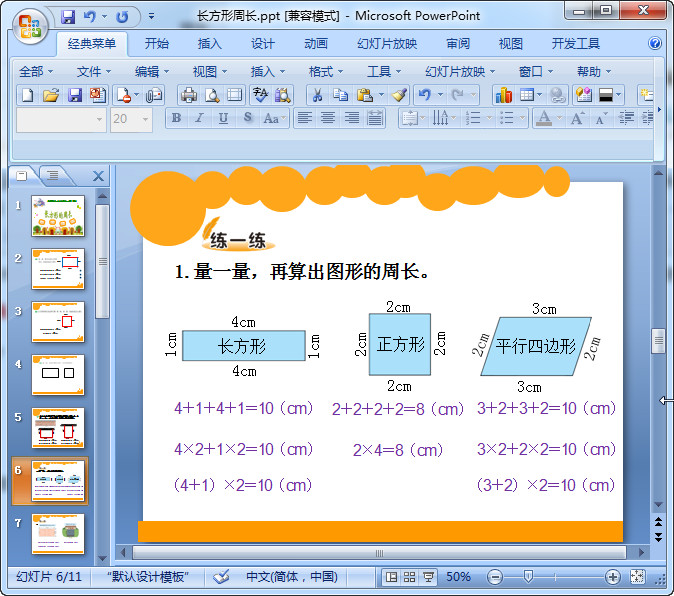Viewport: 674px width, 596px height.
Task: Cut the selection with the scissors icon
Action: (317, 95)
